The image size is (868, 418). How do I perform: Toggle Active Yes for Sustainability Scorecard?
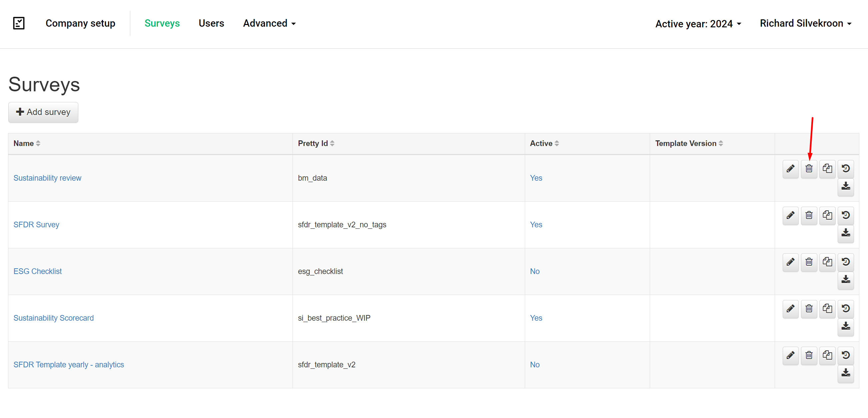536,318
